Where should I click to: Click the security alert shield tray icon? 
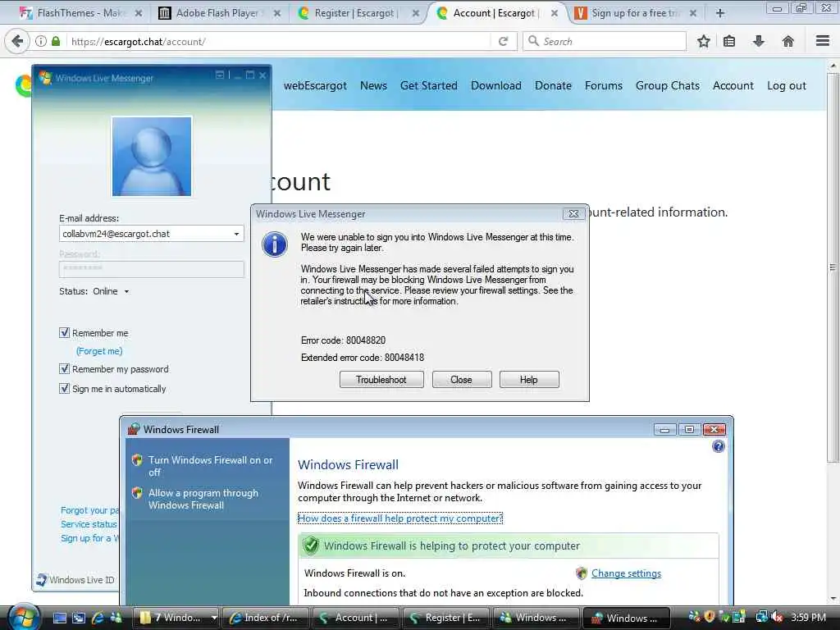pyautogui.click(x=710, y=617)
